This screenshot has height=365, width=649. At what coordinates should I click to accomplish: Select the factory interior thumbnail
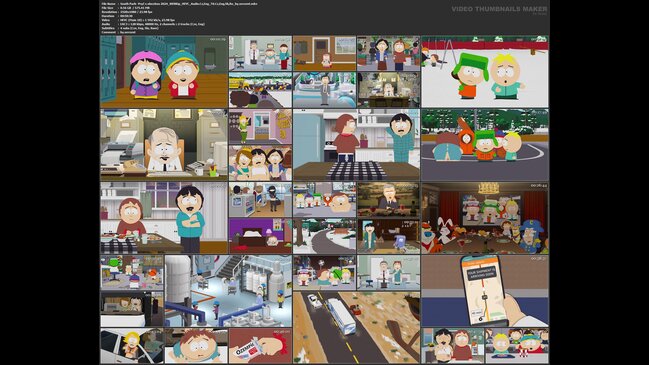(228, 291)
